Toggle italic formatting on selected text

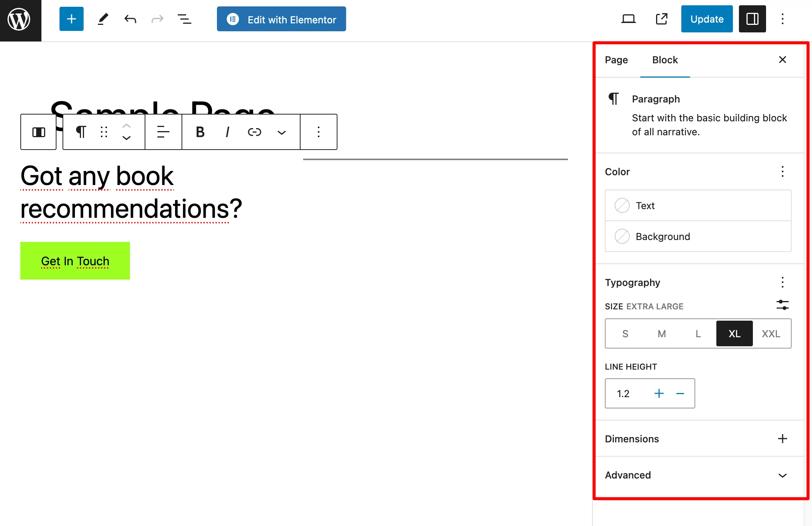pos(227,131)
